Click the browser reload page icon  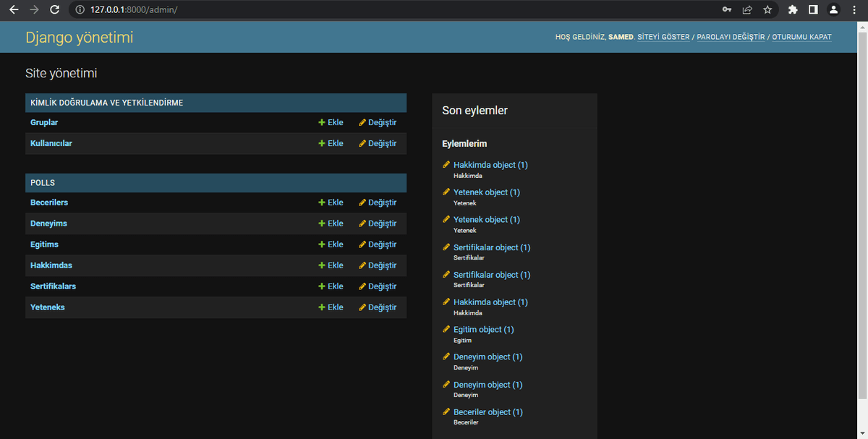[54, 10]
